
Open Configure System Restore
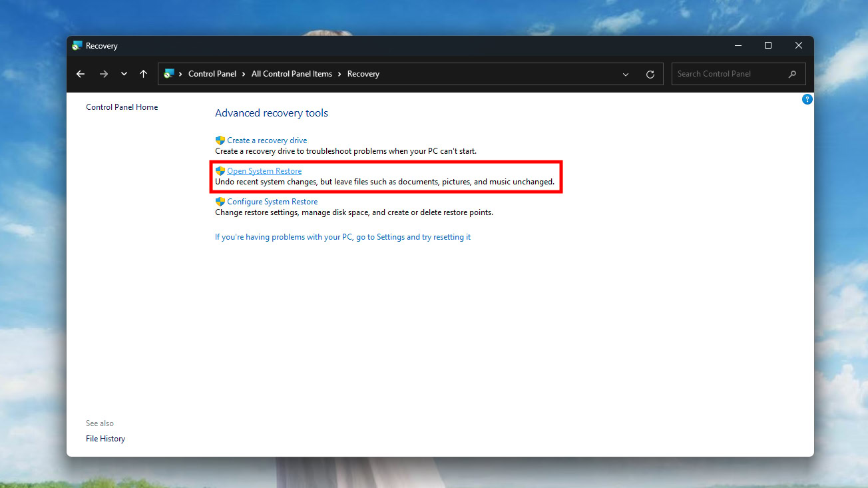(272, 202)
